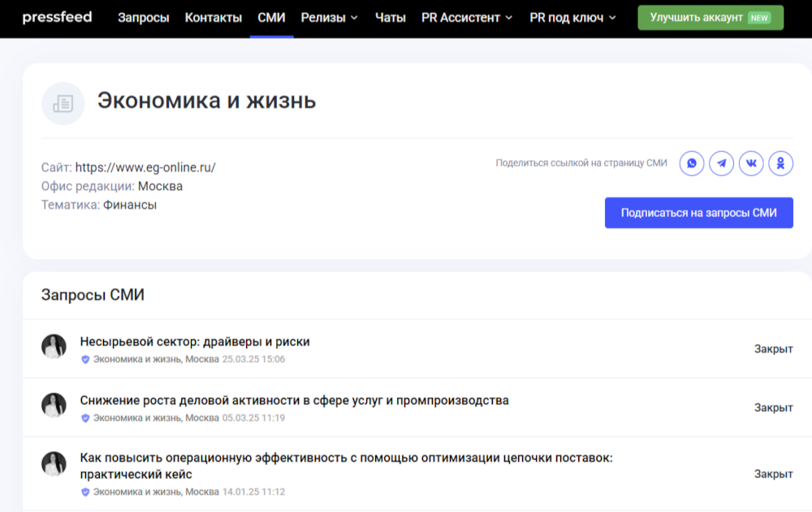Click Улучшить аккаунт button
Viewport: 812px width, 512px height.
[710, 18]
